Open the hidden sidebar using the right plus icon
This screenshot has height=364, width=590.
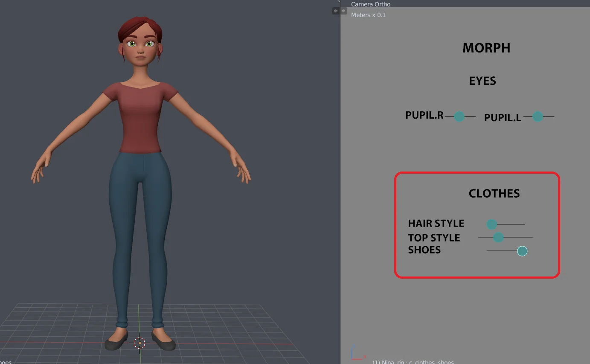[343, 11]
